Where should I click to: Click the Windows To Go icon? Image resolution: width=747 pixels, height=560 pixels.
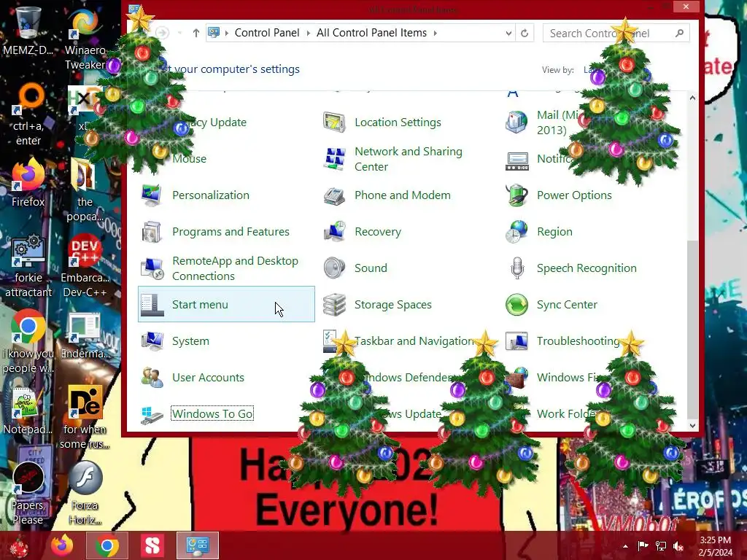click(x=152, y=414)
